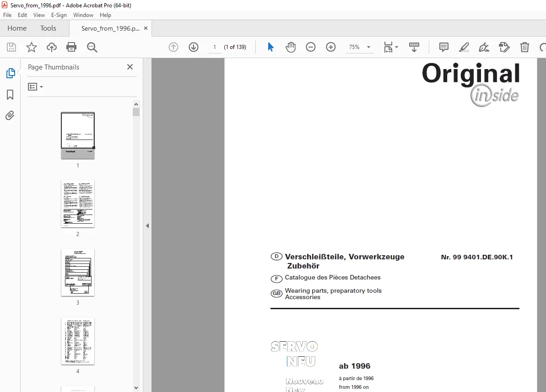The height and width of the screenshot is (392, 546).
Task: Click the Delete trash icon
Action: coord(524,47)
